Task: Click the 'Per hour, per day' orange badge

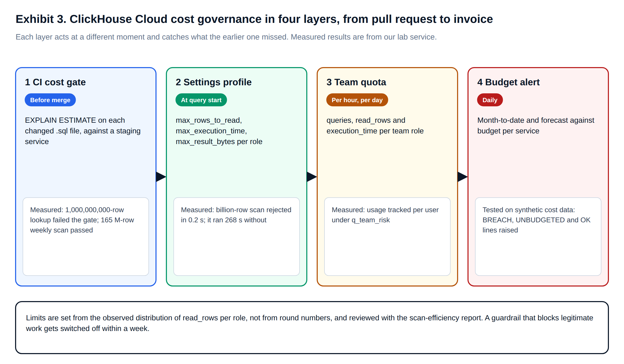Action: tap(357, 100)
